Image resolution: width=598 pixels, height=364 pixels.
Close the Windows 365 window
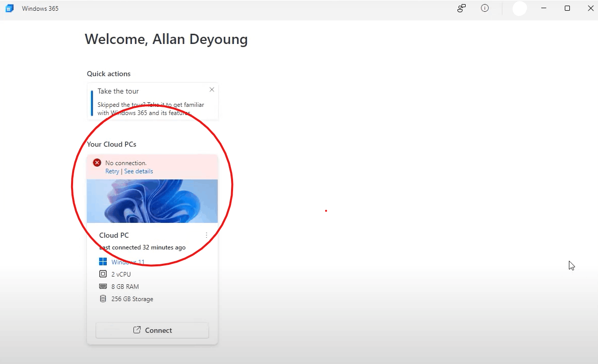[590, 8]
